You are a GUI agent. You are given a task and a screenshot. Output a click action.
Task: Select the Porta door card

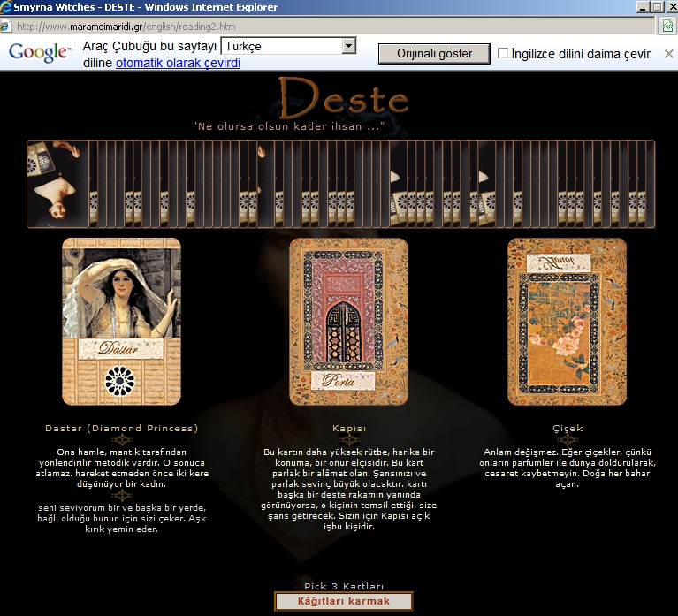tap(348, 321)
